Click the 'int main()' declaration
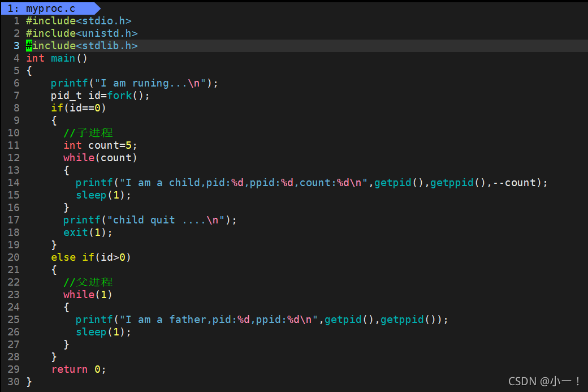The height and width of the screenshot is (392, 588). pos(57,58)
